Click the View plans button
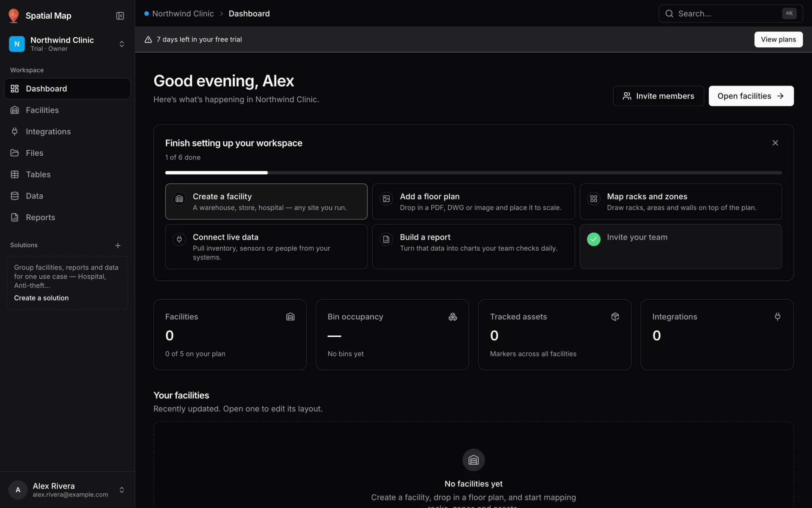Screen dimensions: 812x508 tap(778, 39)
